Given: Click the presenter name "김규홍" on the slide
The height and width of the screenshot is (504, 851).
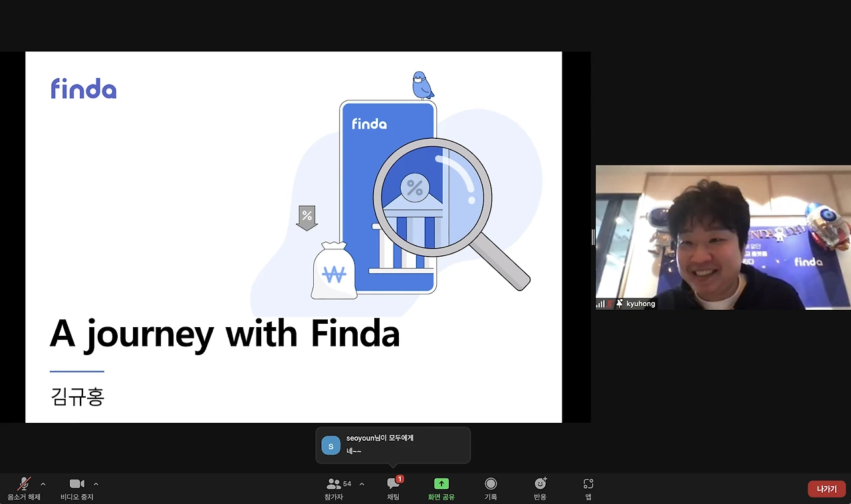Looking at the screenshot, I should point(78,397).
